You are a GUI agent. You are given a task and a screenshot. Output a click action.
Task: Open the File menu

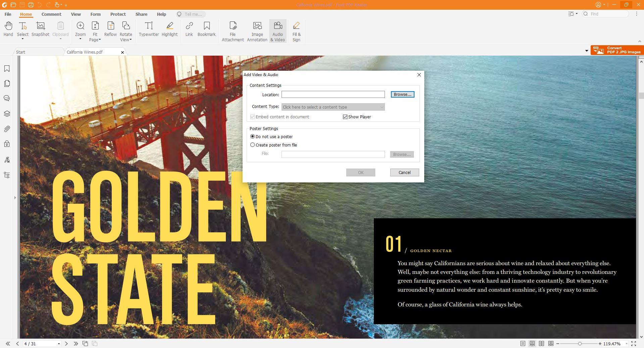click(x=8, y=14)
